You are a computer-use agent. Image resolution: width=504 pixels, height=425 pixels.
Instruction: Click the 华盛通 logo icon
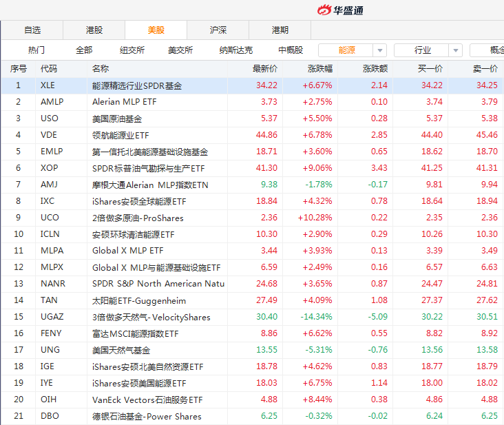click(324, 10)
